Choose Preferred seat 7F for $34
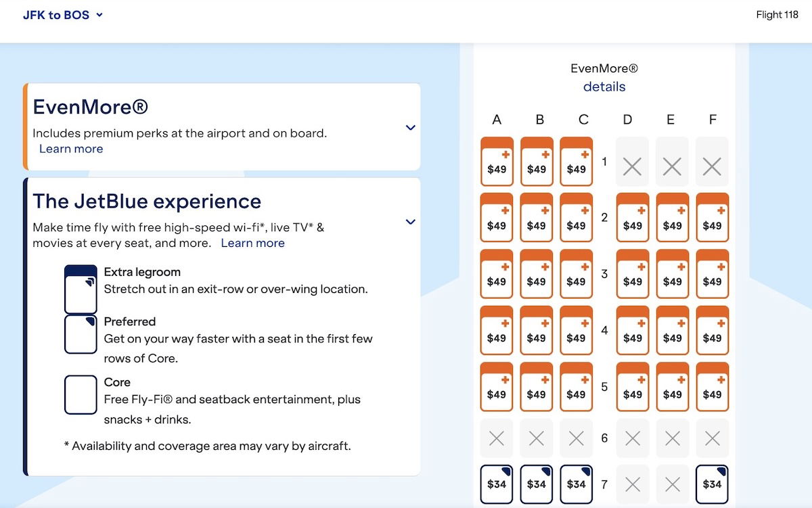This screenshot has width=812, height=508. (x=712, y=484)
